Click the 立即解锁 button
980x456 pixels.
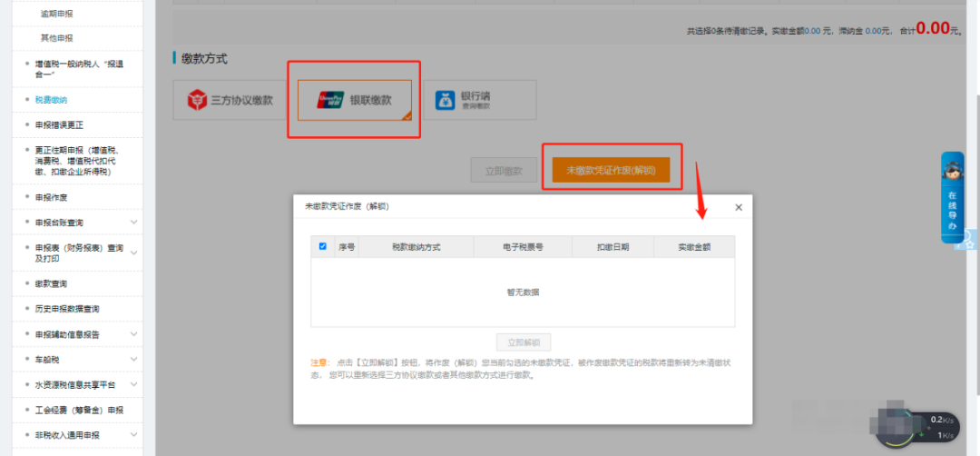(524, 342)
